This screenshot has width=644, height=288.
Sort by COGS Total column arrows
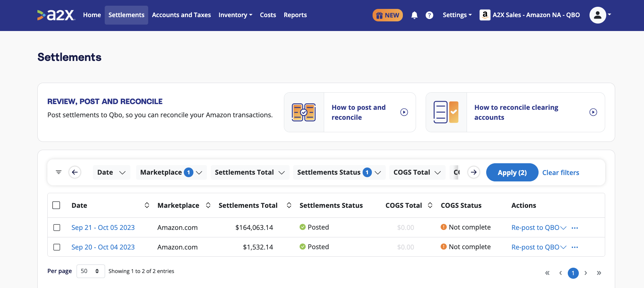click(x=430, y=205)
